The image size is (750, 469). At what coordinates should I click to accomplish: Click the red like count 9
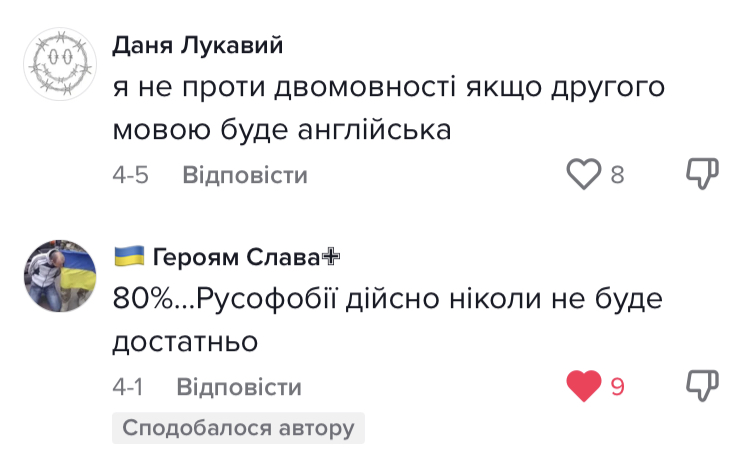pyautogui.click(x=617, y=387)
